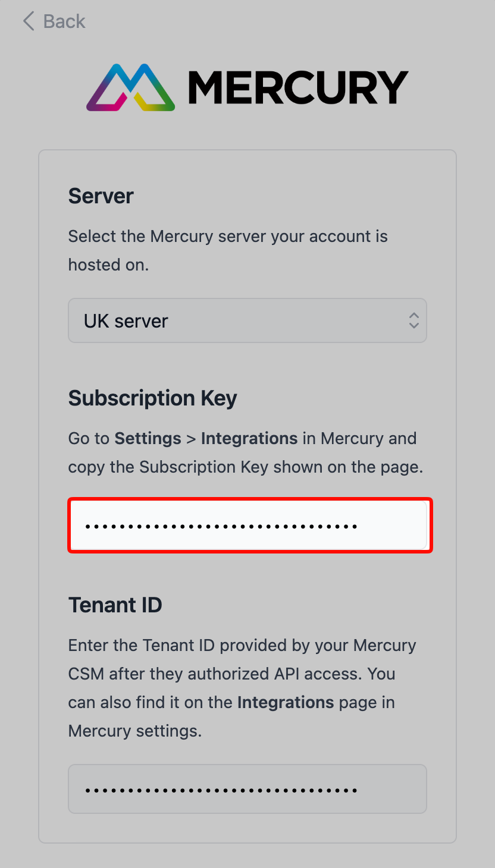Viewport: 495px width, 868px height.
Task: Click the "Back" text link
Action: pyautogui.click(x=64, y=21)
